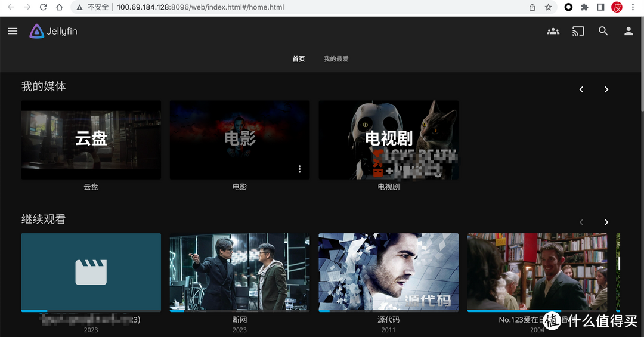
Task: Go back in browser history
Action: [x=11, y=7]
